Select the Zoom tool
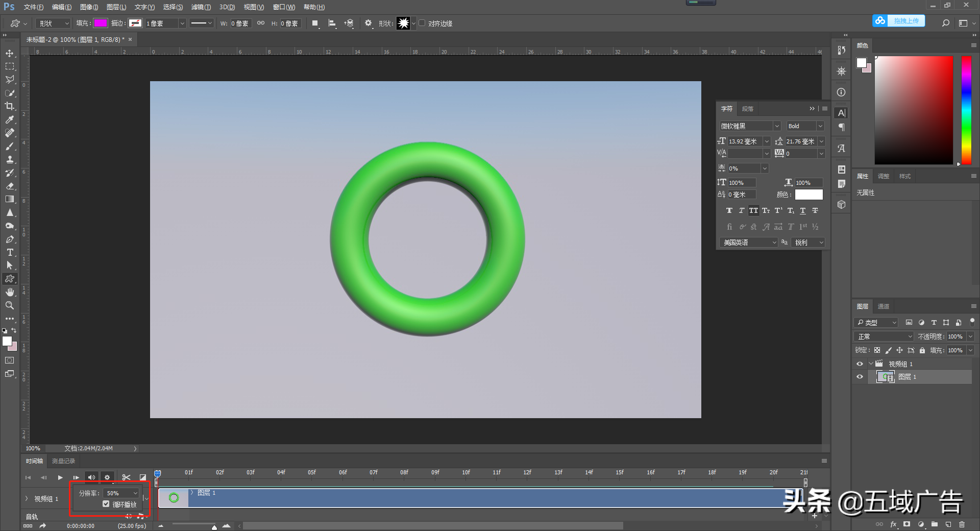Image resolution: width=980 pixels, height=531 pixels. pyautogui.click(x=10, y=305)
